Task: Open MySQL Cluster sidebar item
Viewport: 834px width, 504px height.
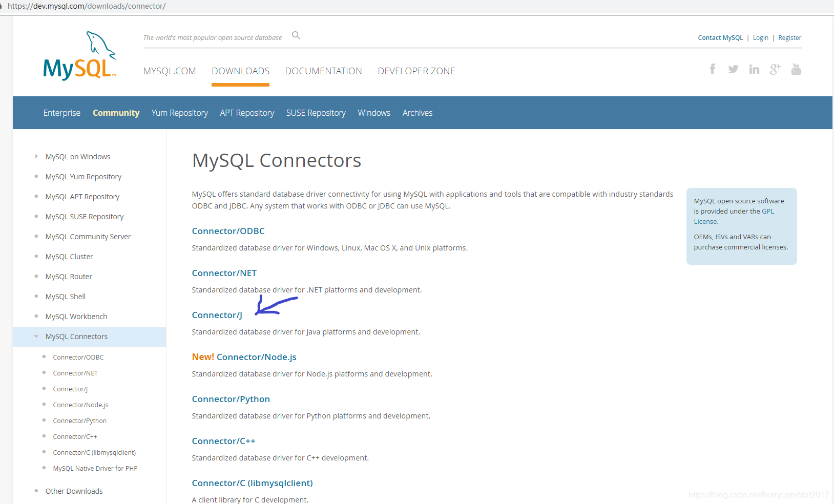Action: click(x=69, y=257)
